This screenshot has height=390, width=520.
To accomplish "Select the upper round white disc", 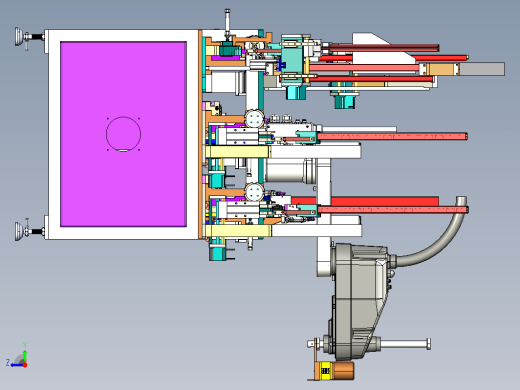I will click(x=255, y=119).
